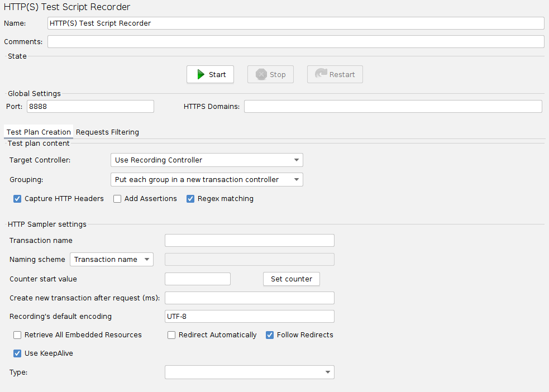Viewport: 549px width, 392px height.
Task: Toggle the Use KeepAlive checkbox
Action: (17, 353)
